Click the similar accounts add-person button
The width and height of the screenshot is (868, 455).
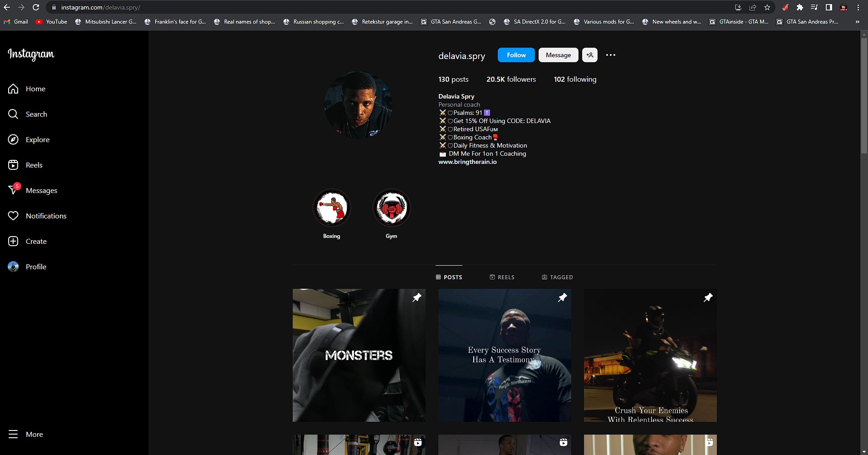(x=590, y=55)
